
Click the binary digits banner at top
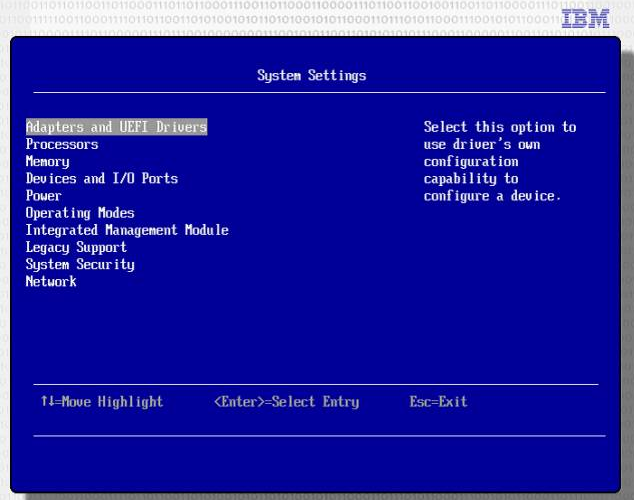280,16
